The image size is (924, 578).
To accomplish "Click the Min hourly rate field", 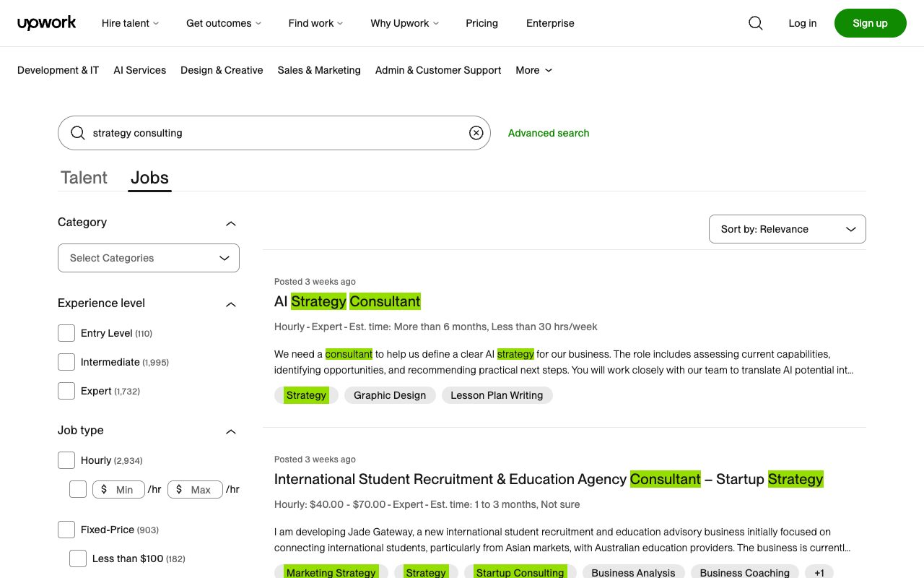I will pos(118,489).
